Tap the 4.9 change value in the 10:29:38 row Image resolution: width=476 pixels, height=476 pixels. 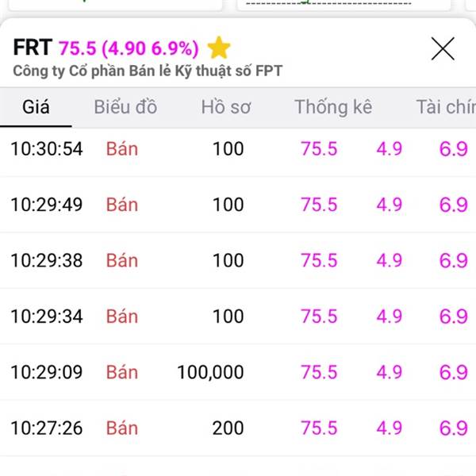click(390, 260)
